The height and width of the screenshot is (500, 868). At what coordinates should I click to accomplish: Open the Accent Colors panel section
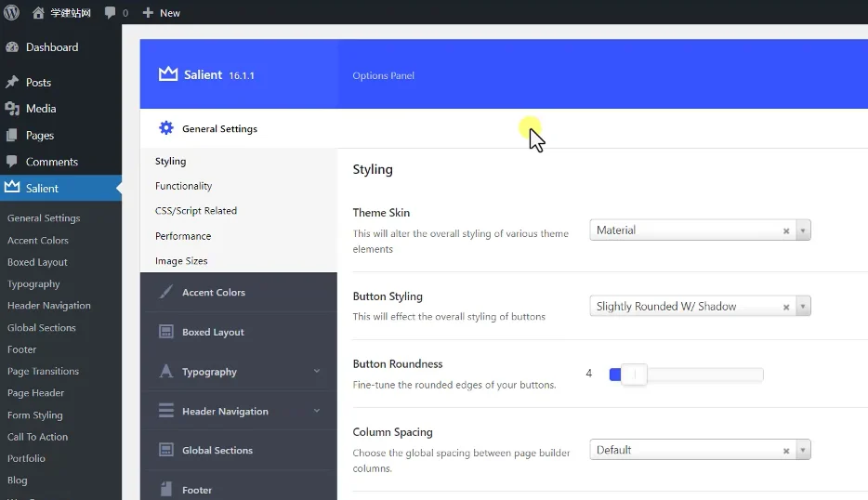pos(239,292)
